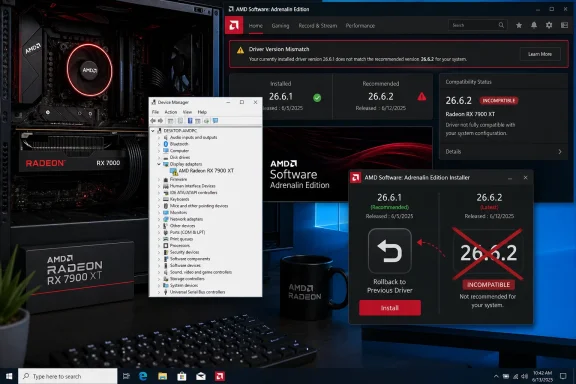Click the red warning triangle beside recommended 26.6.2
This screenshot has width=576, height=384.
click(x=422, y=97)
